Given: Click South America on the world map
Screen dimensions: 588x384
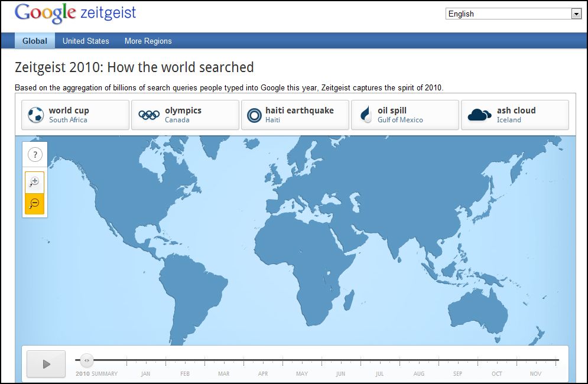Looking at the screenshot, I should point(195,292).
